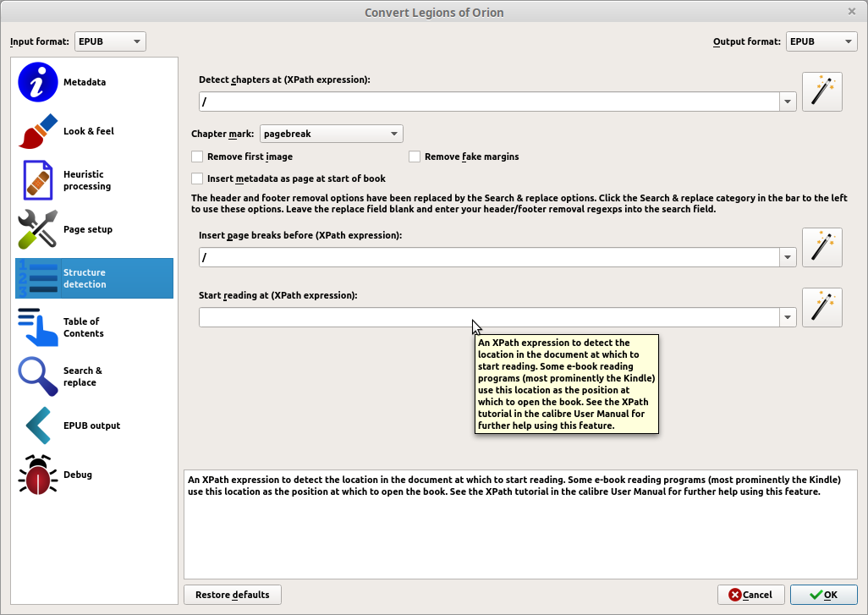Confirm conversion with OK button
Screen dimensions: 868x615
click(x=824, y=595)
